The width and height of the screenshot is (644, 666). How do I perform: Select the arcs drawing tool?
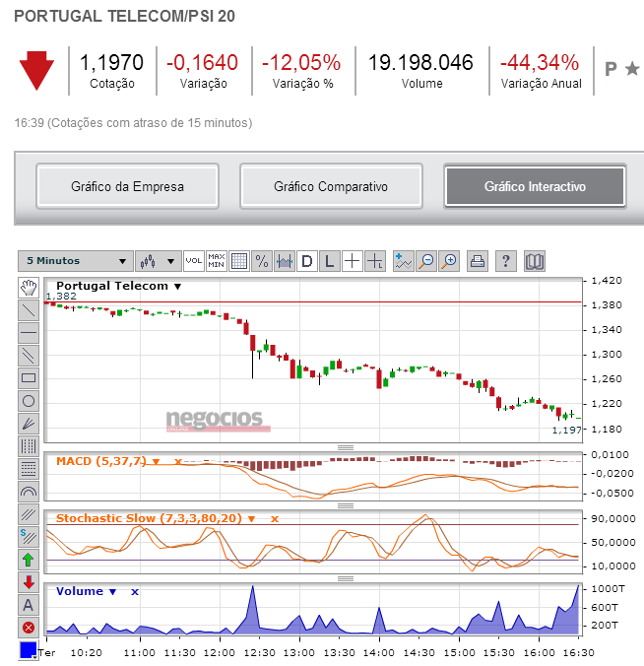pyautogui.click(x=29, y=492)
